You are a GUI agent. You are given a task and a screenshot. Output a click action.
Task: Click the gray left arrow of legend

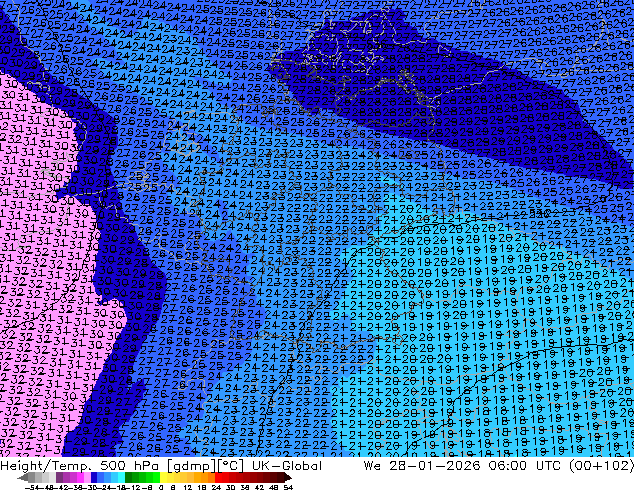(x=23, y=477)
